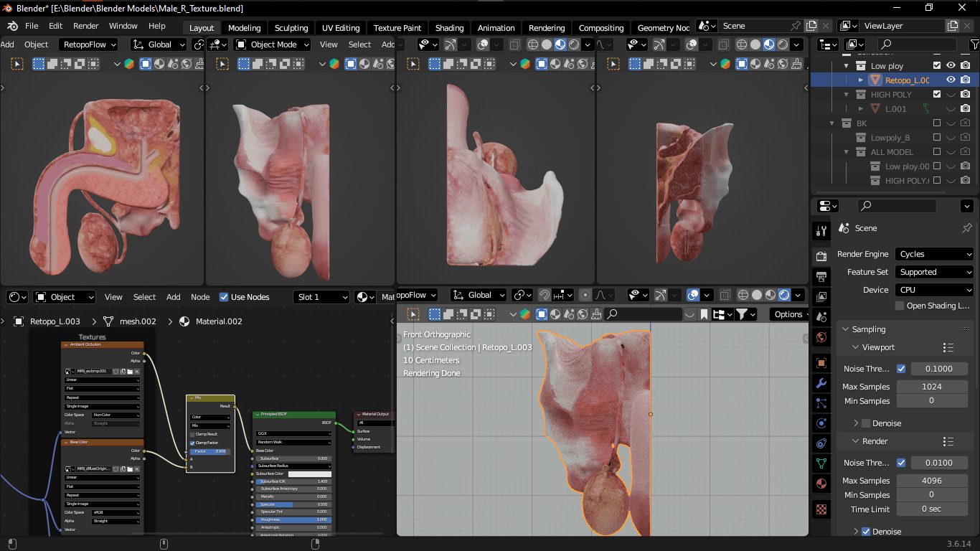Screen dimensions: 980x551
Task: Open the Device CPU dropdown
Action: [x=934, y=290]
